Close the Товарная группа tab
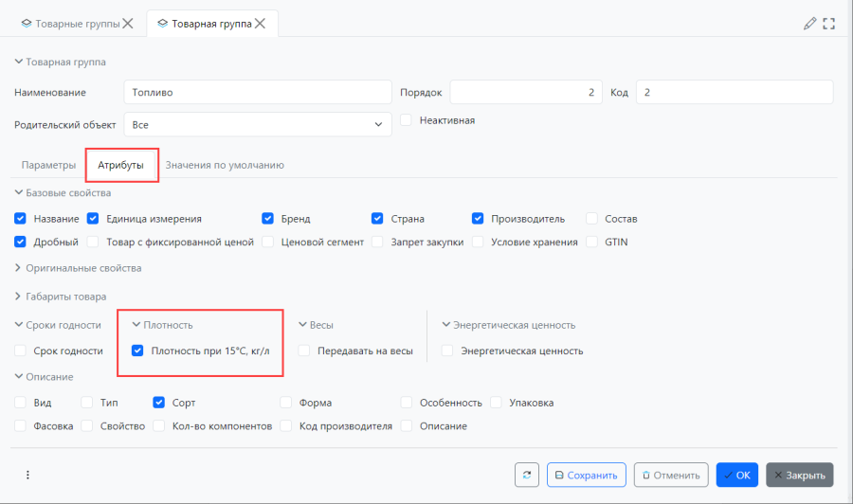The width and height of the screenshot is (853, 504). (x=260, y=24)
